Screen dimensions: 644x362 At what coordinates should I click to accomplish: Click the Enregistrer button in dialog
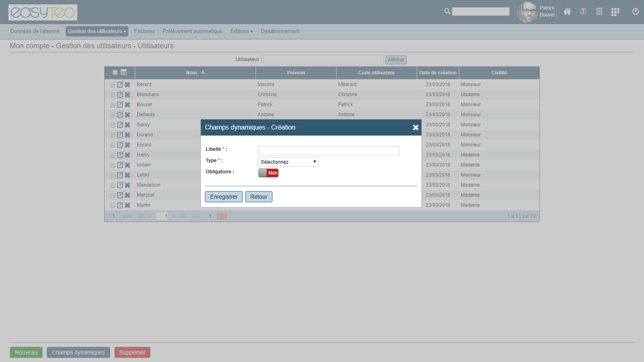224,197
